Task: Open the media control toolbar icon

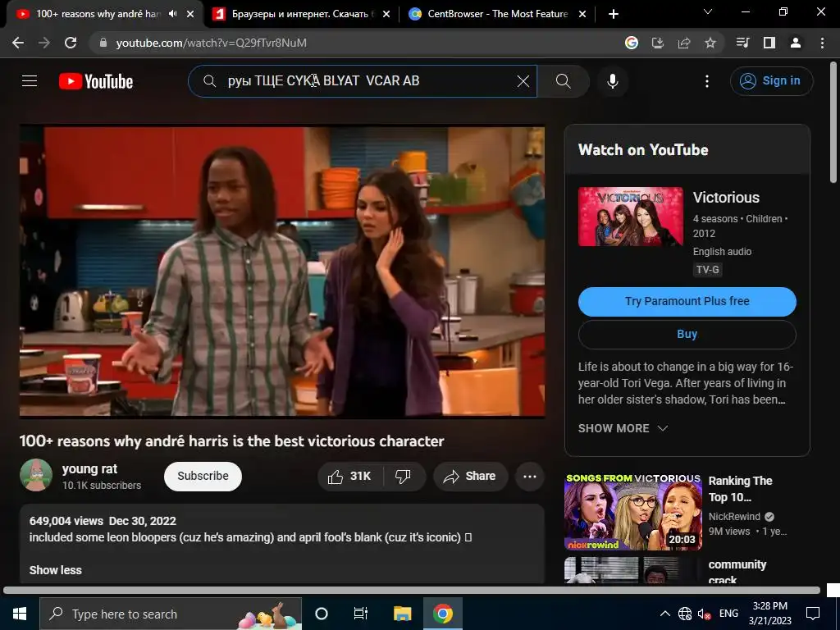Action: 742,43
